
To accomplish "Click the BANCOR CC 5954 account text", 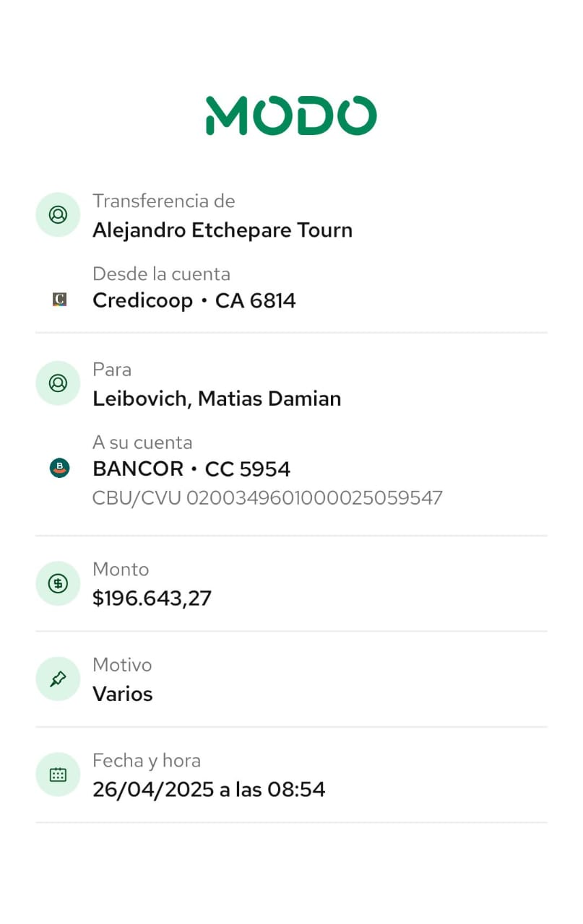I will coord(191,469).
